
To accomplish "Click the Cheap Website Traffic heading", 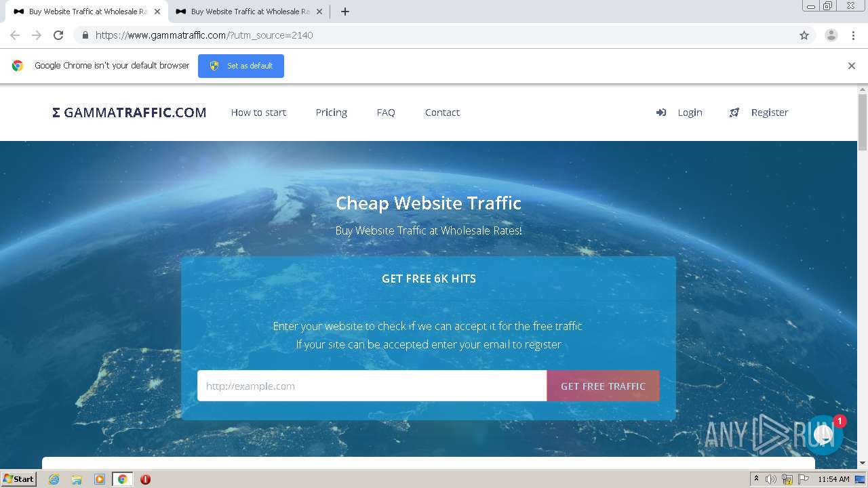I will [x=429, y=203].
